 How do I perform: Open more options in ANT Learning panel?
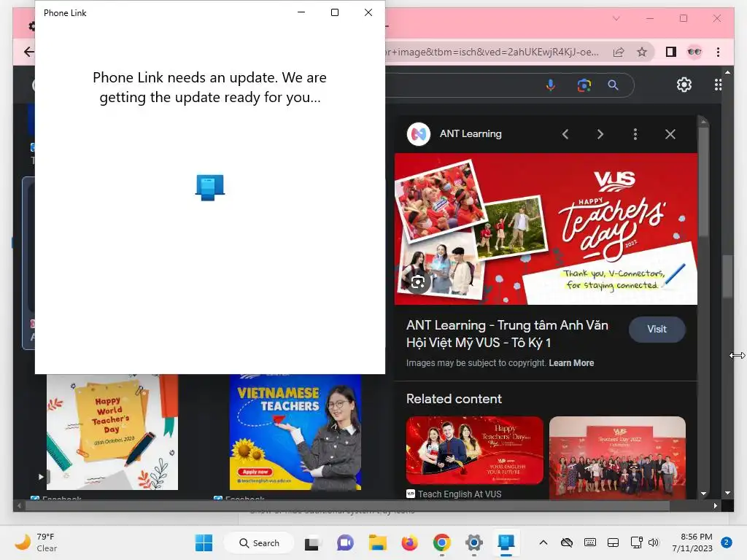click(635, 134)
